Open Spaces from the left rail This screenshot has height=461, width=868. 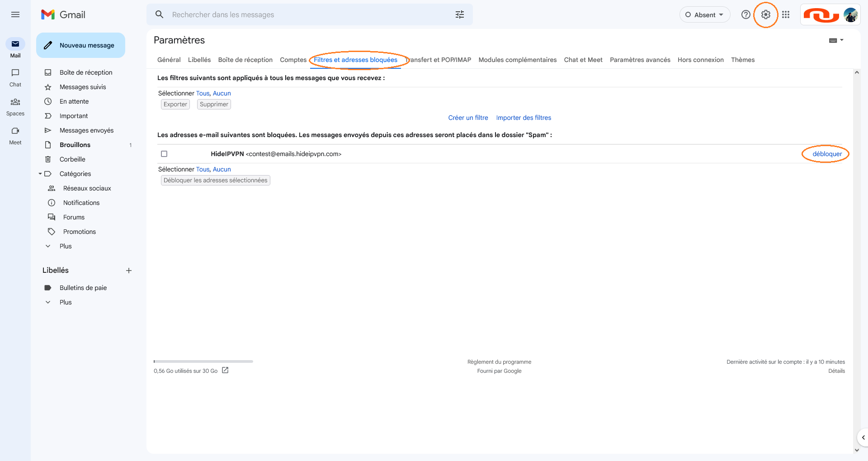click(x=15, y=102)
